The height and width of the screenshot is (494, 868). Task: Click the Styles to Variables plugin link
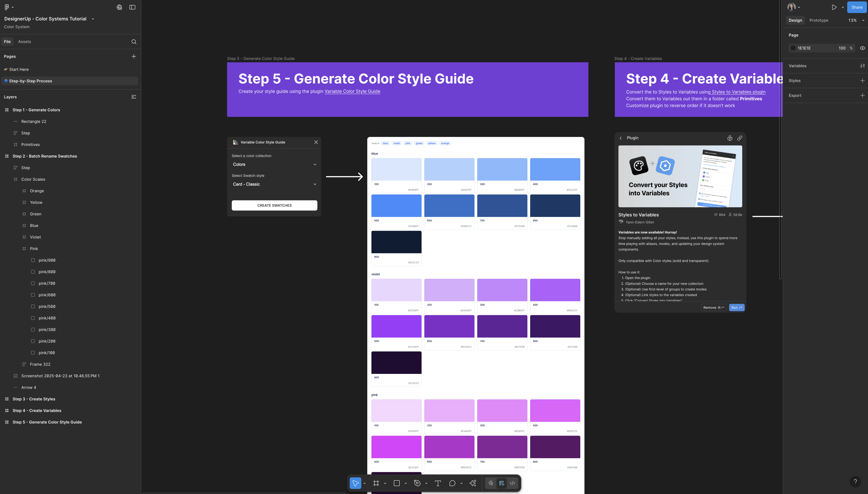click(x=738, y=92)
